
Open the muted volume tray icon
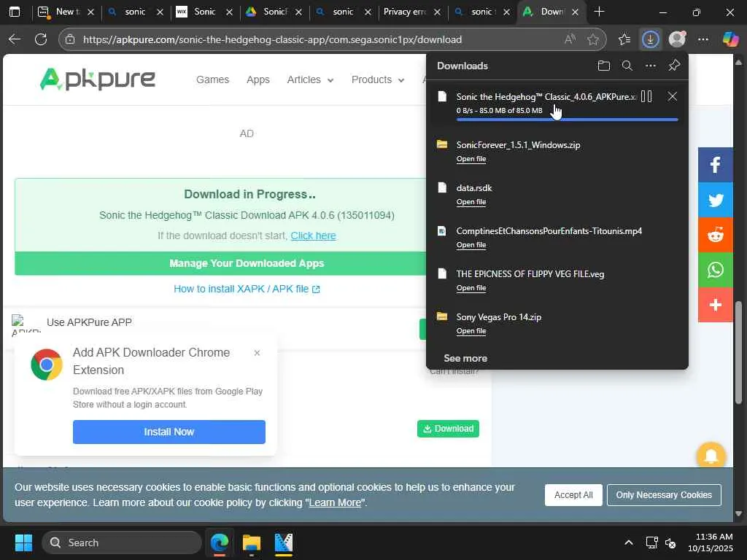[x=670, y=542]
